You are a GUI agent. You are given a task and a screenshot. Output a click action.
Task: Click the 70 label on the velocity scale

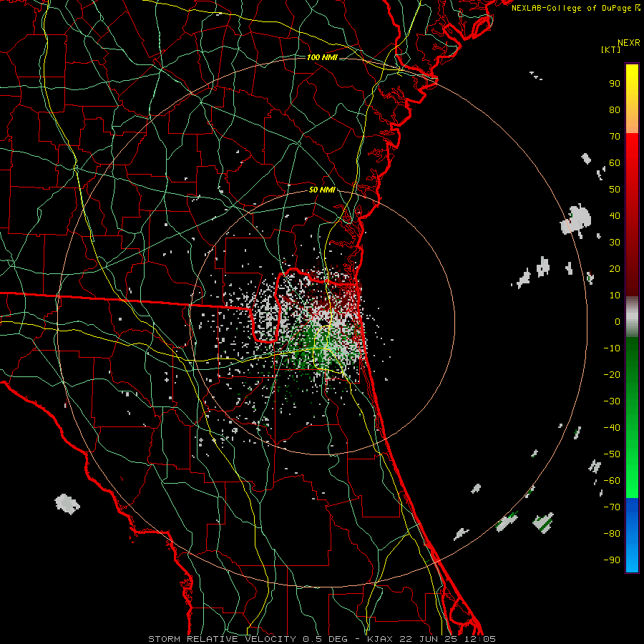tap(615, 137)
